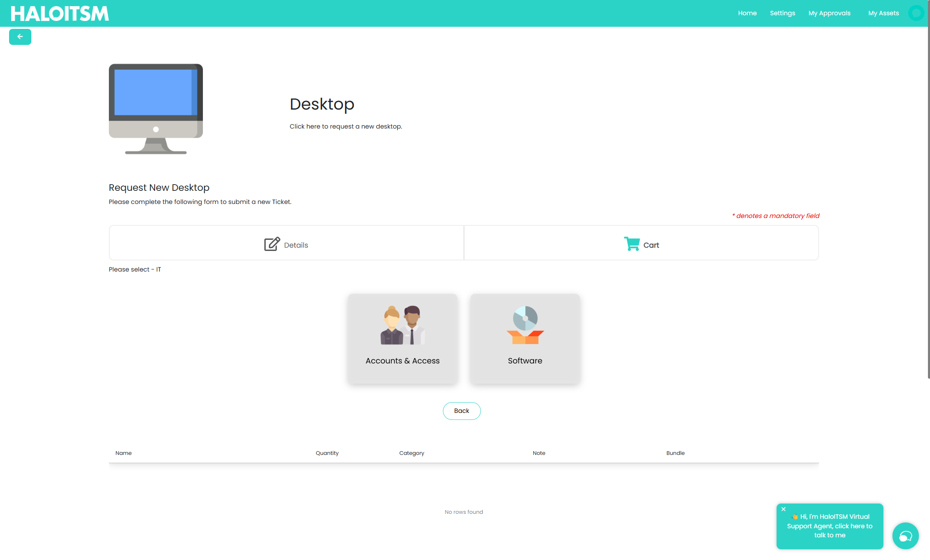
Task: Click the virtual support agent message
Action: pyautogui.click(x=829, y=526)
